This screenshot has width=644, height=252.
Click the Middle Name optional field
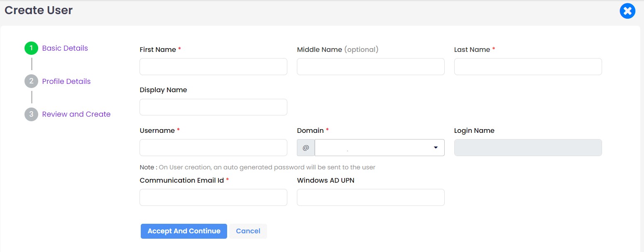(x=370, y=66)
